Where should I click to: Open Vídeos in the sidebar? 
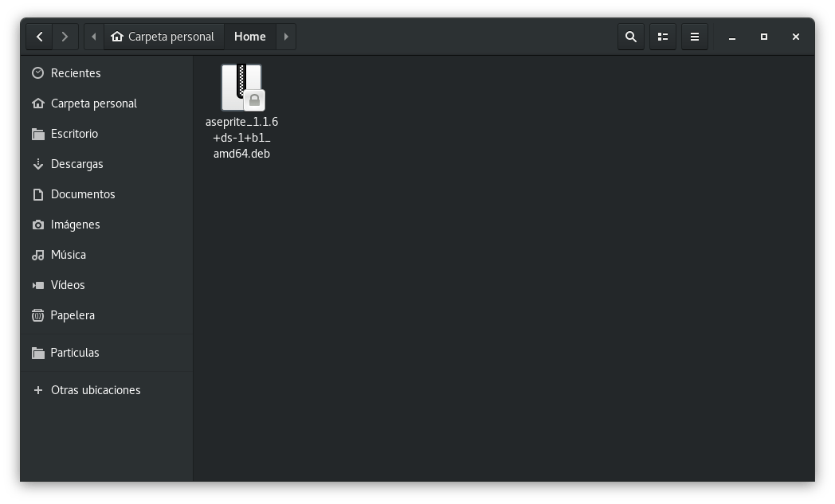tap(107, 285)
